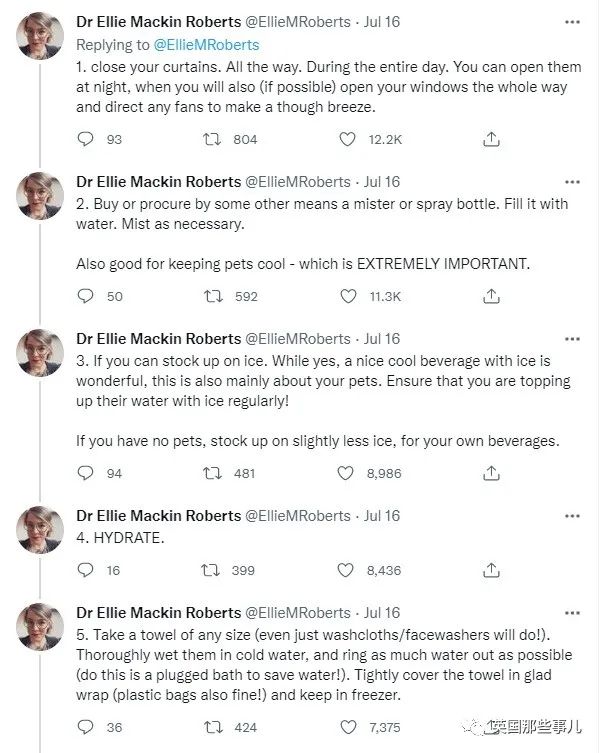Like the frozen towel tweet

coord(348,727)
